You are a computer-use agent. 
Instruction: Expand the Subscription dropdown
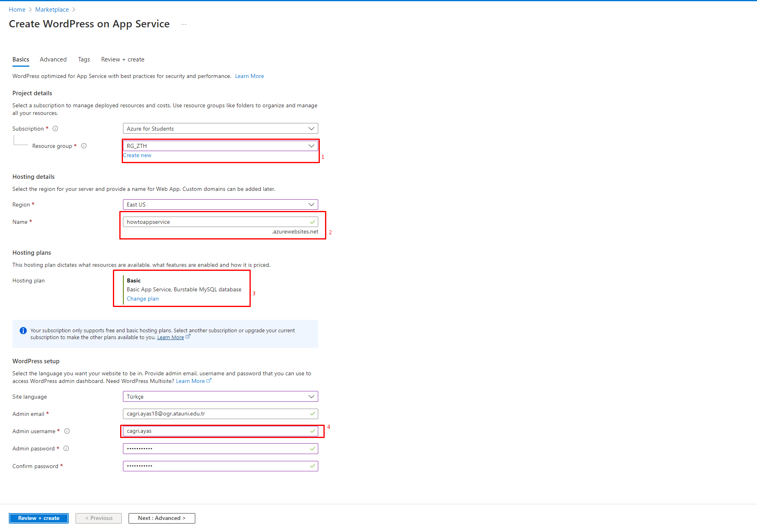tap(220, 129)
